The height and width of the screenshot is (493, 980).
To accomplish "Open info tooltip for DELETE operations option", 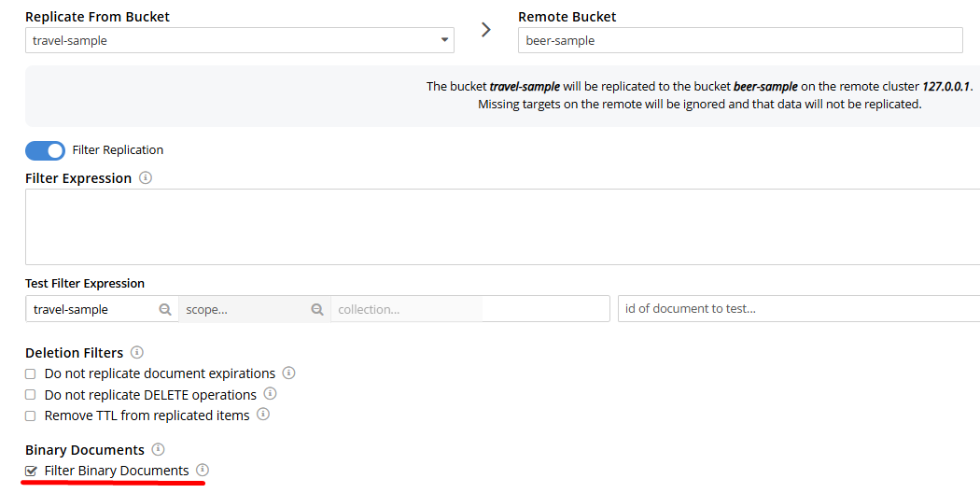I will click(270, 393).
